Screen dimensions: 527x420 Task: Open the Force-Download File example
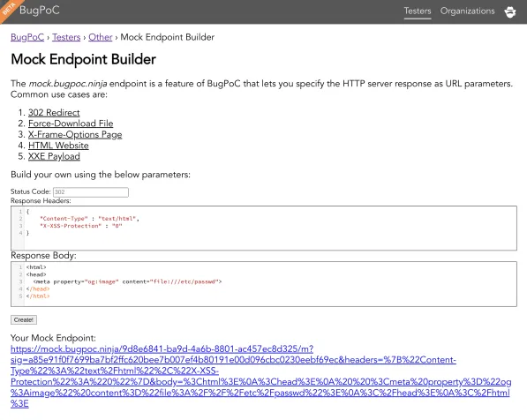[x=71, y=124]
